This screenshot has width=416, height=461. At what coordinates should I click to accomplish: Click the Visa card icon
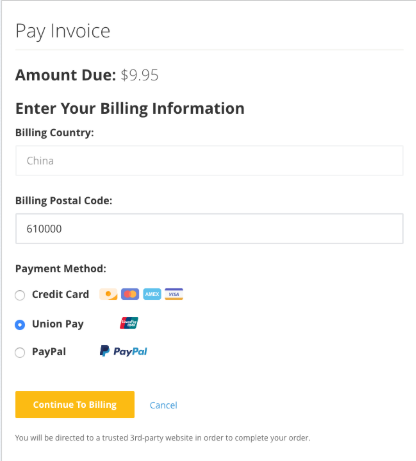(174, 294)
